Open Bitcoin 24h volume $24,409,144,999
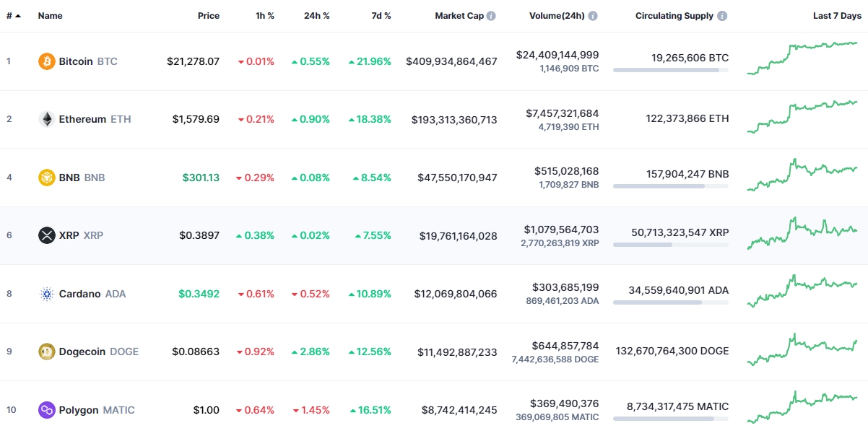This screenshot has height=436, width=868. click(x=557, y=55)
